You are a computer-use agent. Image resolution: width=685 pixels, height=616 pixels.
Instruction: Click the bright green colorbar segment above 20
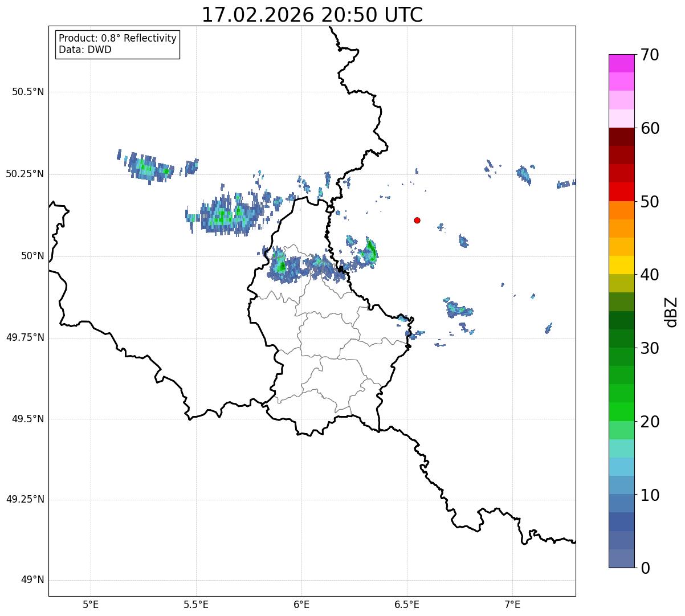pos(622,411)
